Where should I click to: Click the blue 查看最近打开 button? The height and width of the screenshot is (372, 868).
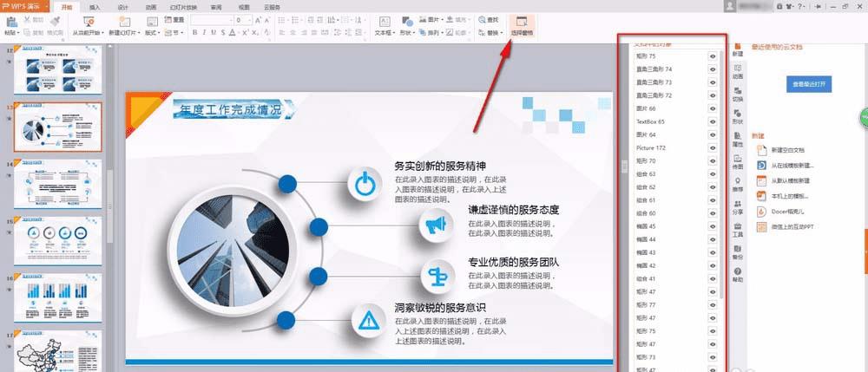click(x=809, y=85)
